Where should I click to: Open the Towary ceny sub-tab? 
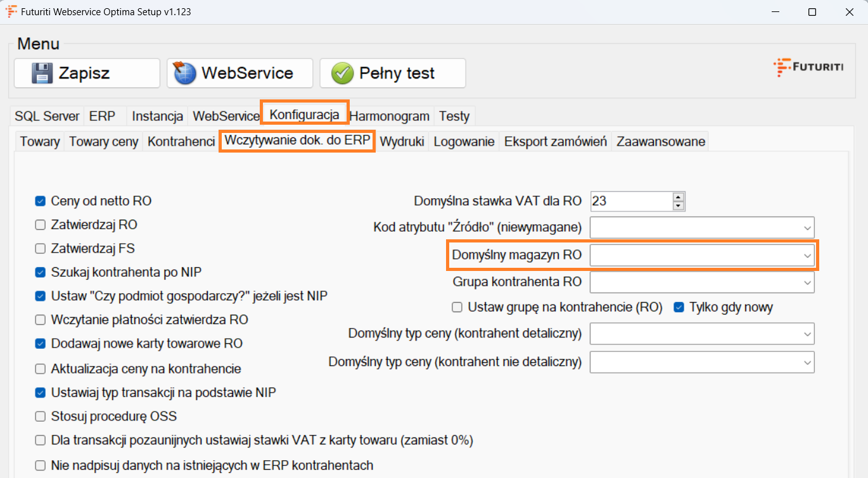[x=103, y=142]
